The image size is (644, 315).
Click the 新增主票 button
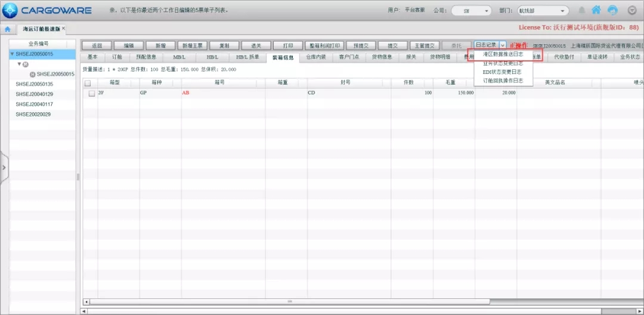click(x=193, y=45)
